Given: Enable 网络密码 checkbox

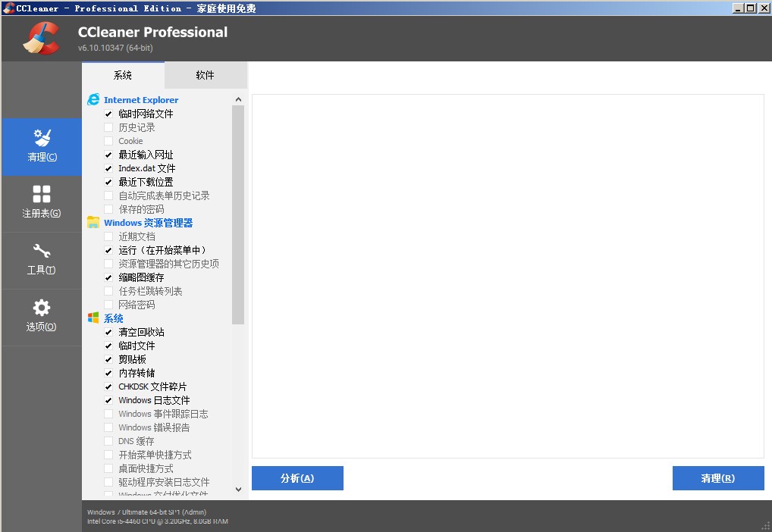Looking at the screenshot, I should (x=108, y=305).
